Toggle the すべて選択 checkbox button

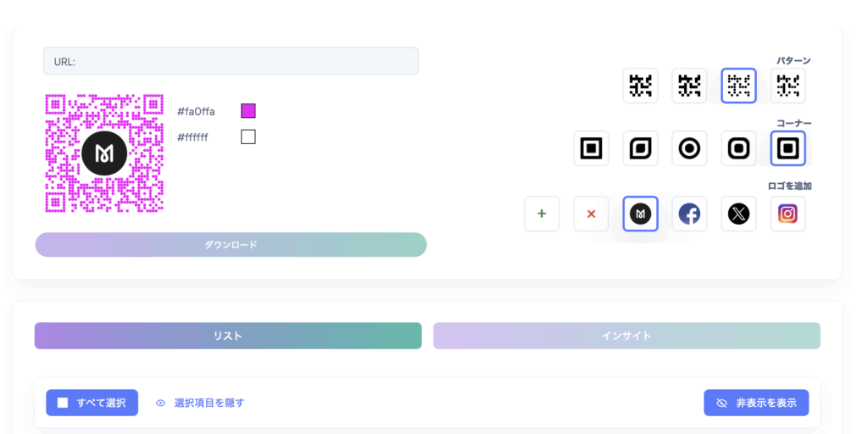92,403
